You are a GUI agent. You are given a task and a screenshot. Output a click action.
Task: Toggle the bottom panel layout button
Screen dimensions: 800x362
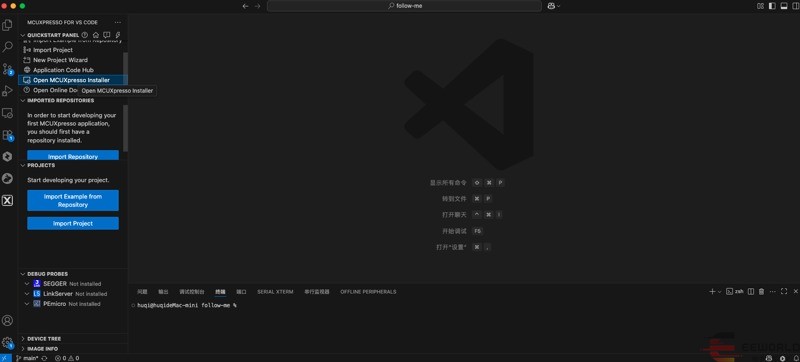(x=783, y=6)
